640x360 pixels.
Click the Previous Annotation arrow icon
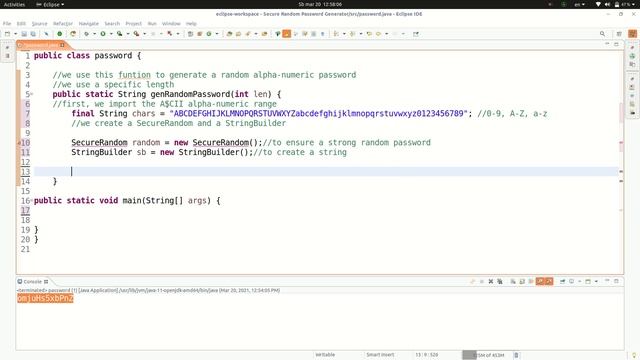coord(353,34)
